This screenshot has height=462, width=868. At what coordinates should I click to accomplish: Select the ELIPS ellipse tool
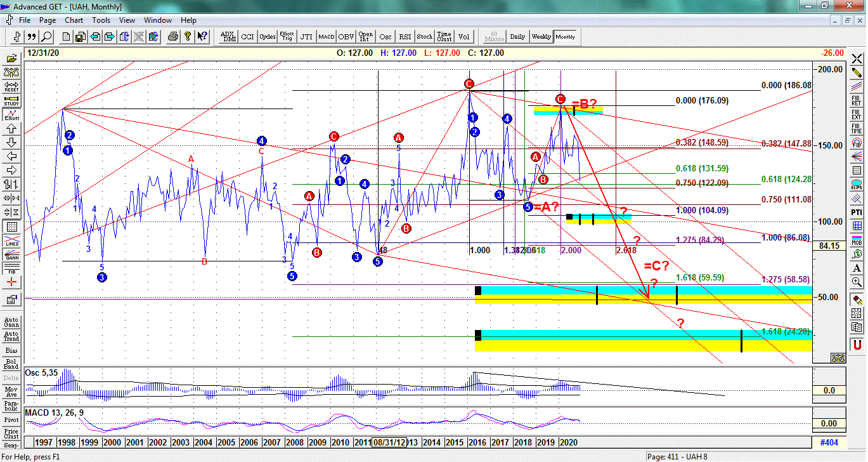pyautogui.click(x=857, y=184)
